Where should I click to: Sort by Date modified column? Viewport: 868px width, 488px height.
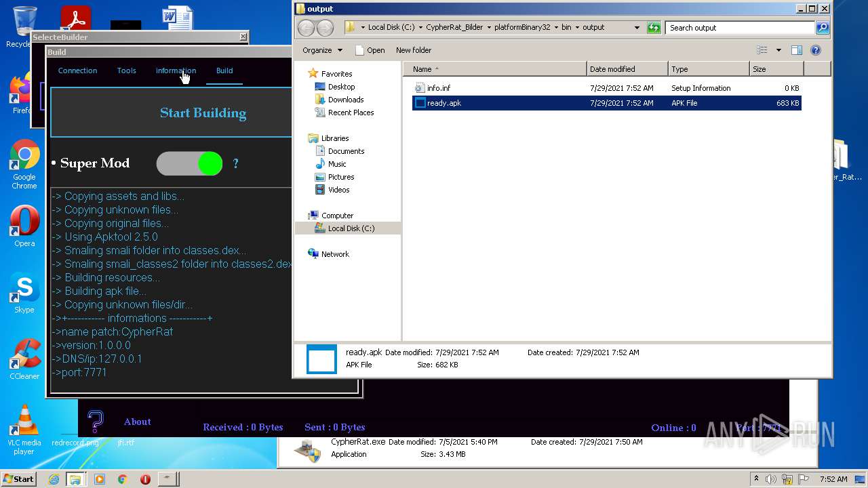(627, 69)
